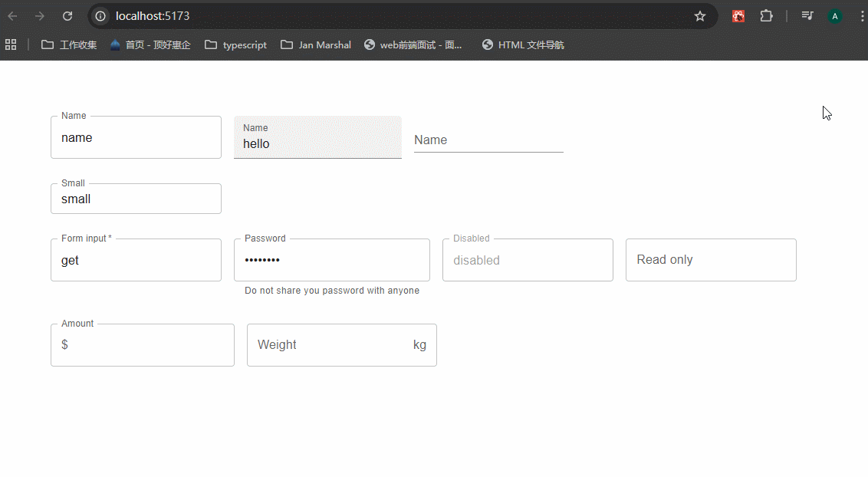Open the apps grid icon
Viewport: 868px width, 477px height.
11,44
